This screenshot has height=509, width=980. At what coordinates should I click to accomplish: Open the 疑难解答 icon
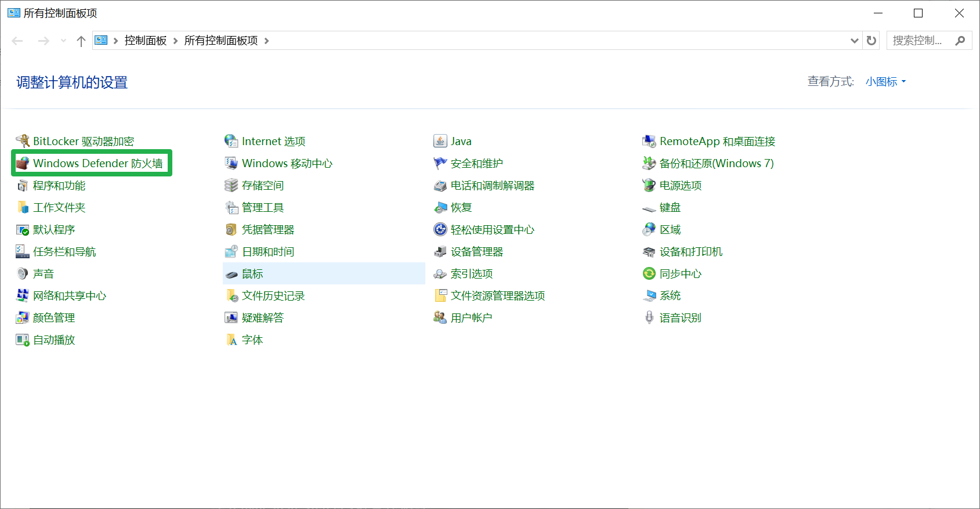point(232,317)
